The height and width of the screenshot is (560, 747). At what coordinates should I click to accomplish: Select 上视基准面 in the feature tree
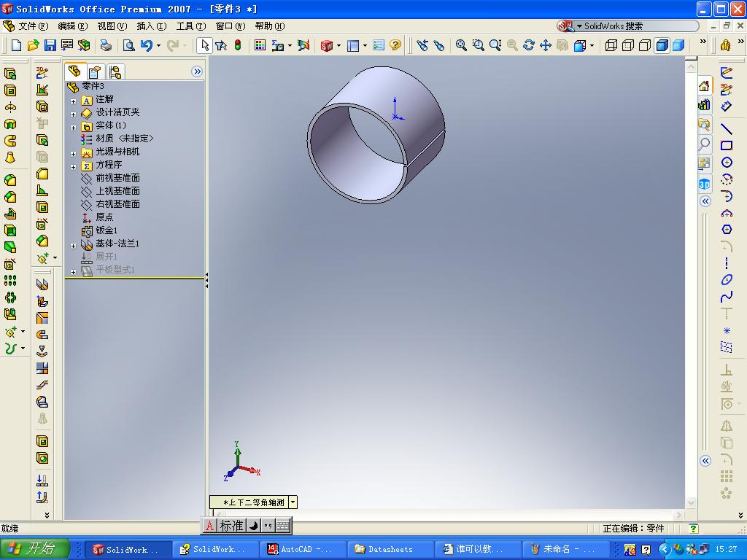(x=117, y=190)
